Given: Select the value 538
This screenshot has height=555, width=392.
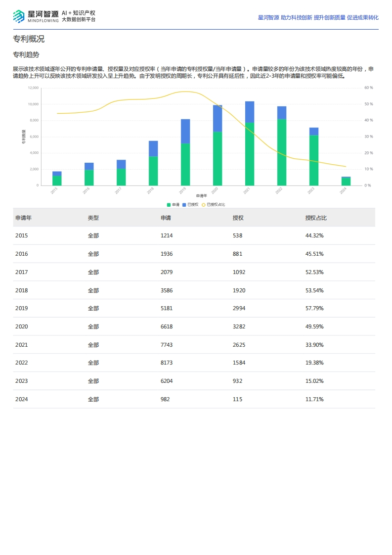Looking at the screenshot, I should (x=237, y=236).
